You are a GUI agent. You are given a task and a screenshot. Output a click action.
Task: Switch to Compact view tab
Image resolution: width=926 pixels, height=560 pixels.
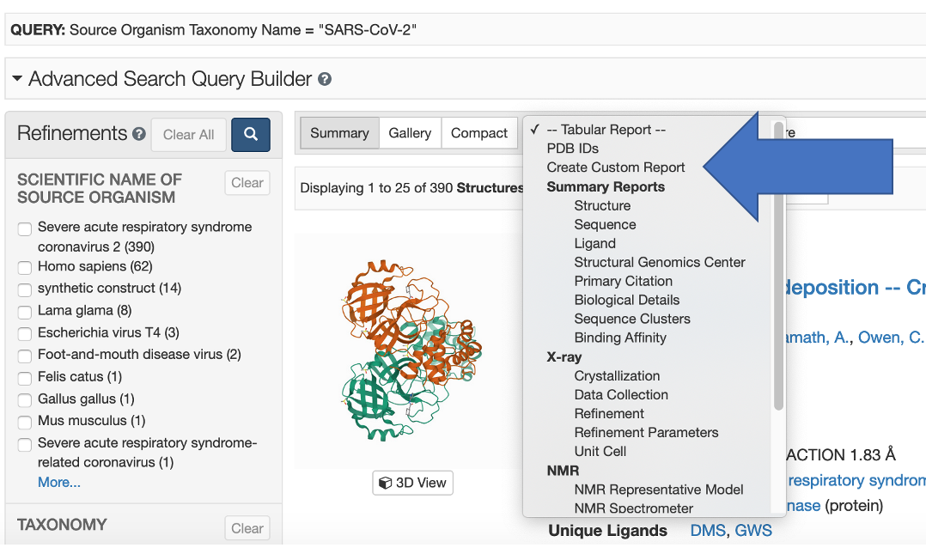479,133
